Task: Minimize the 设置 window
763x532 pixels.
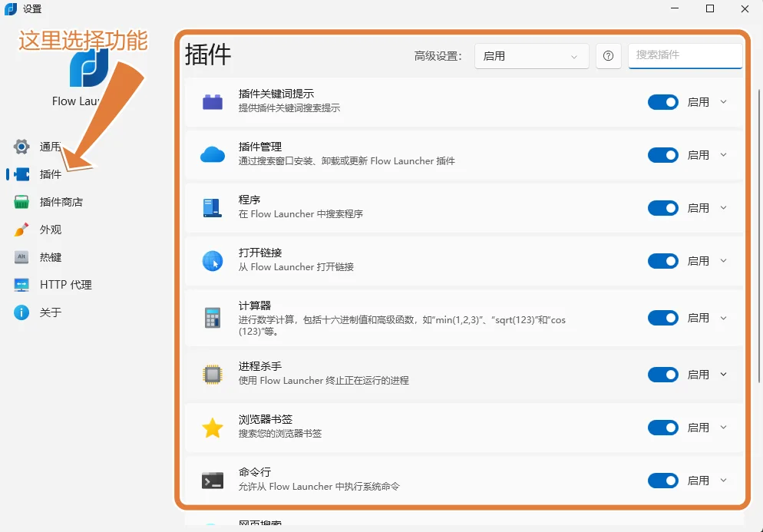Action: (675, 8)
